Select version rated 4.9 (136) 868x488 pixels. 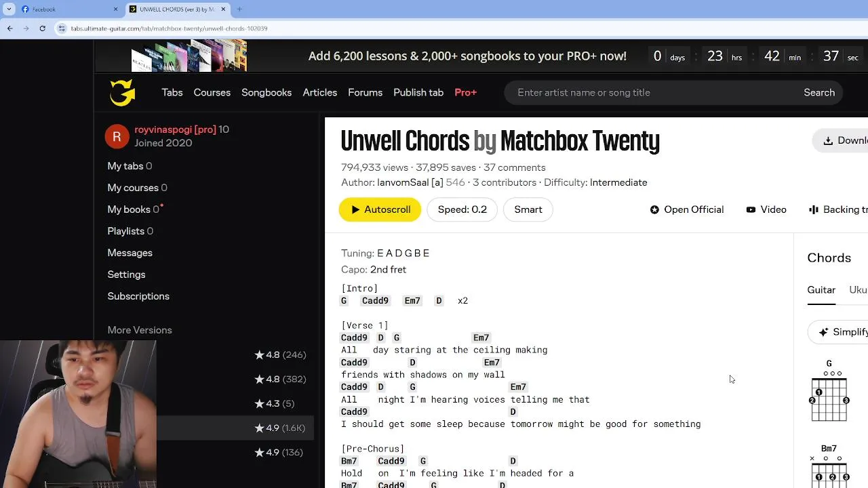point(279,452)
